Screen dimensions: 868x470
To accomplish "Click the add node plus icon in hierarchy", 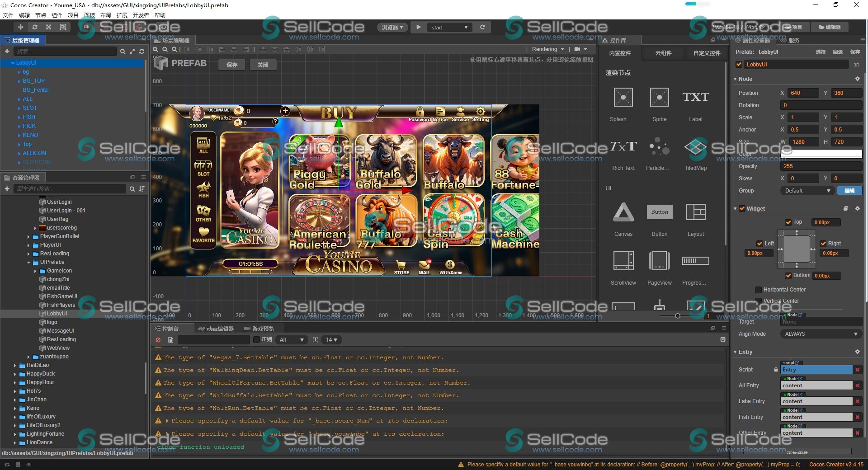I will (x=7, y=52).
